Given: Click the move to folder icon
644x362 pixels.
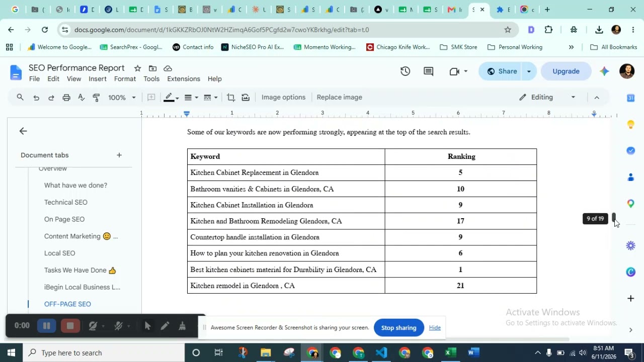Looking at the screenshot, I should coord(152,68).
